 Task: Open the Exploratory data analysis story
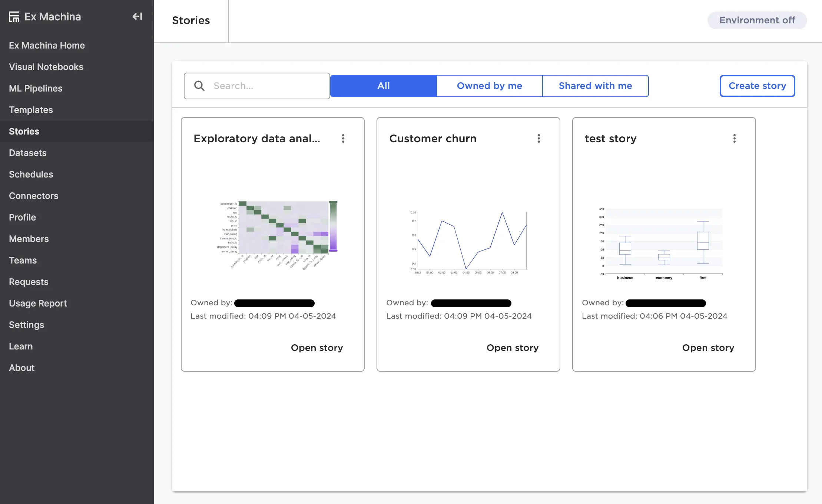(316, 348)
